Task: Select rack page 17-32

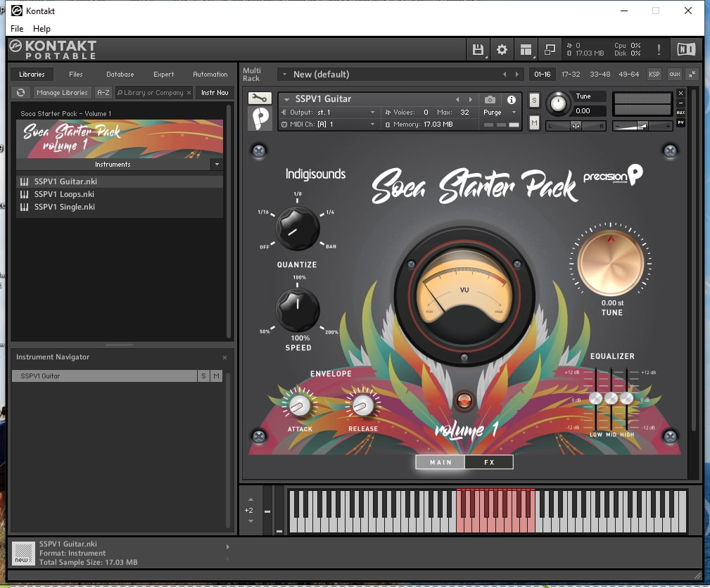Action: coord(571,75)
